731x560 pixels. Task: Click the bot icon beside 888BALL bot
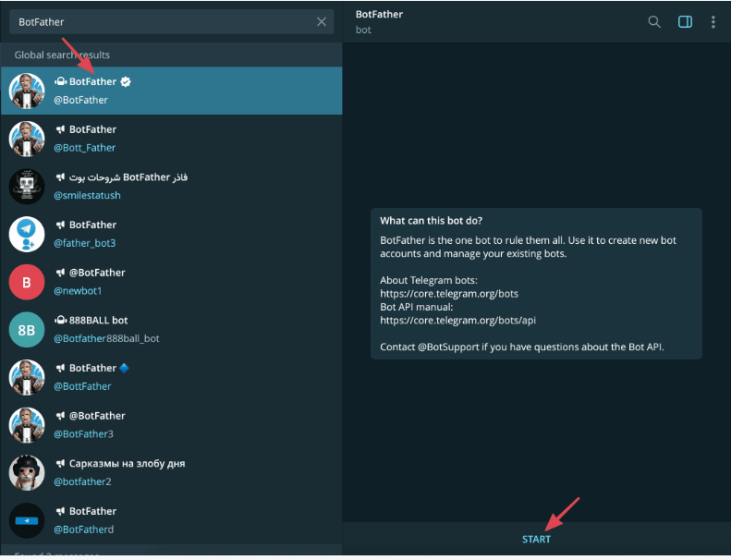click(61, 321)
